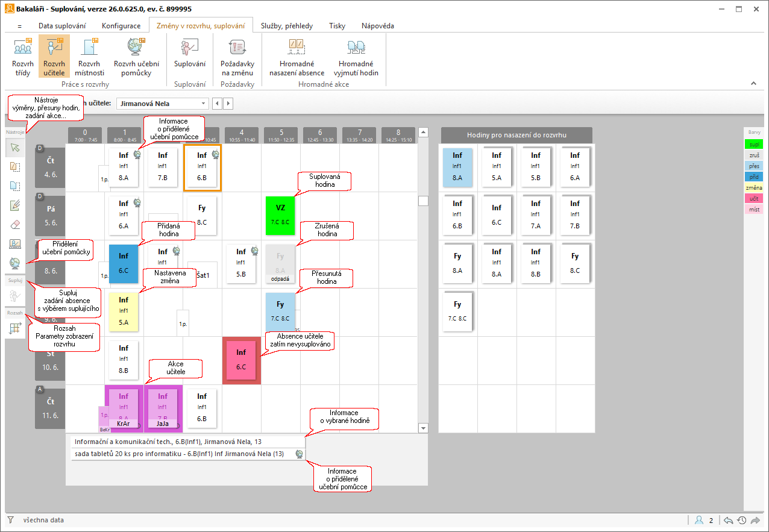Click the blue 'přid' legend color
769x532 pixels.
755,177
